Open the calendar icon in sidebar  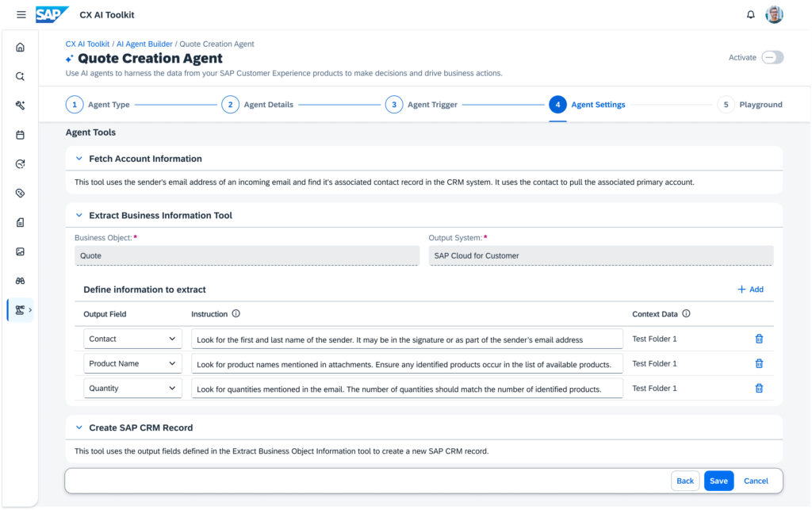pos(20,135)
